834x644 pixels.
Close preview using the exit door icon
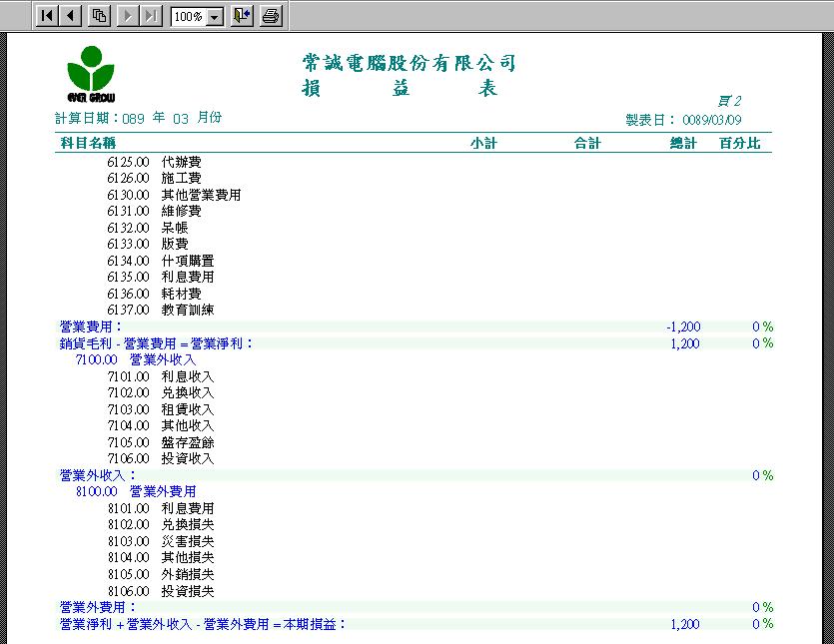tap(242, 16)
